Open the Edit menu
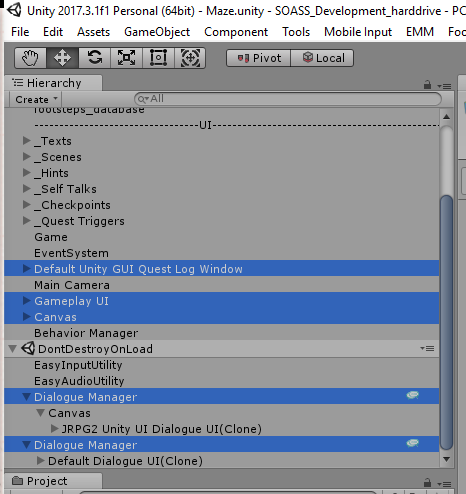Screen dimensions: 466x494 53,32
